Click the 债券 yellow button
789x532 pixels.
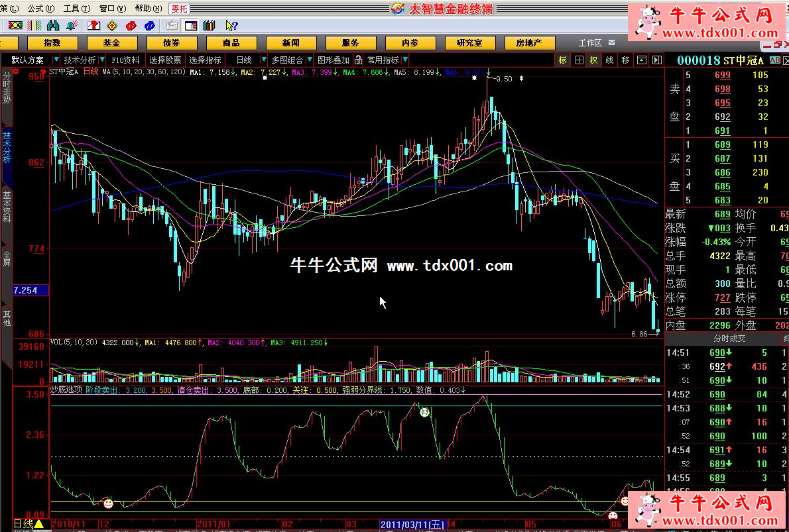pyautogui.click(x=172, y=43)
